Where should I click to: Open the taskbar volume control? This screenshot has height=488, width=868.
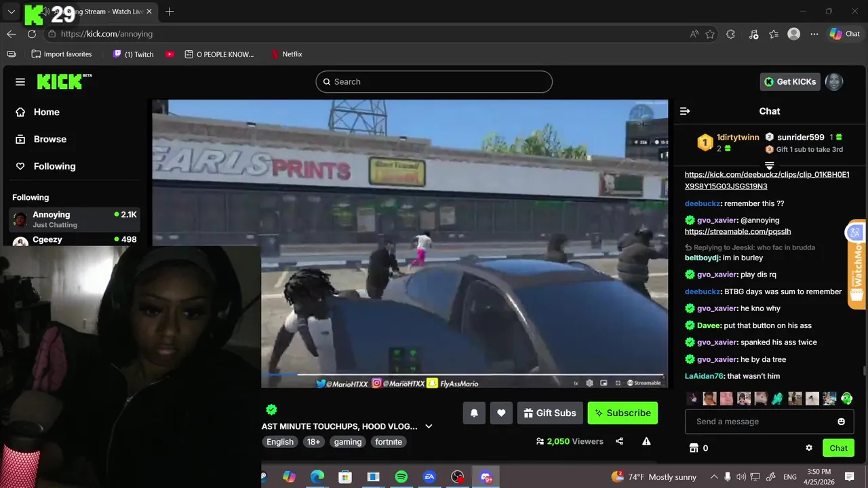click(741, 477)
